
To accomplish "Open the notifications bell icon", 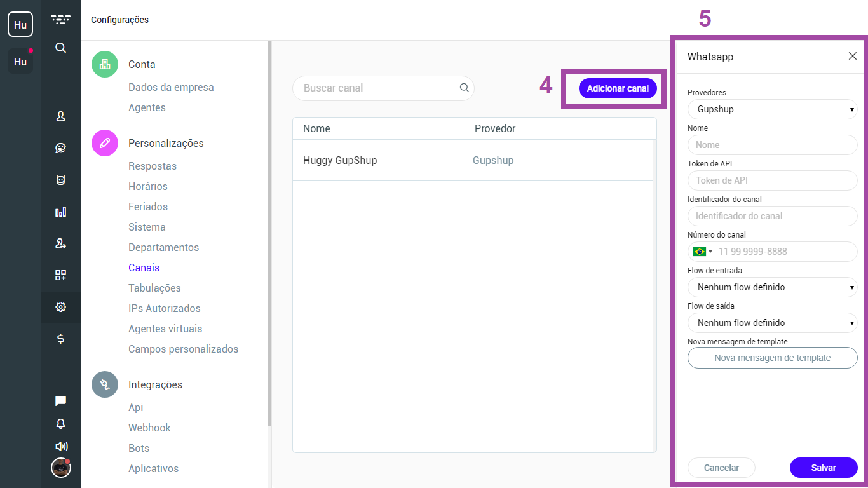I will [x=60, y=424].
